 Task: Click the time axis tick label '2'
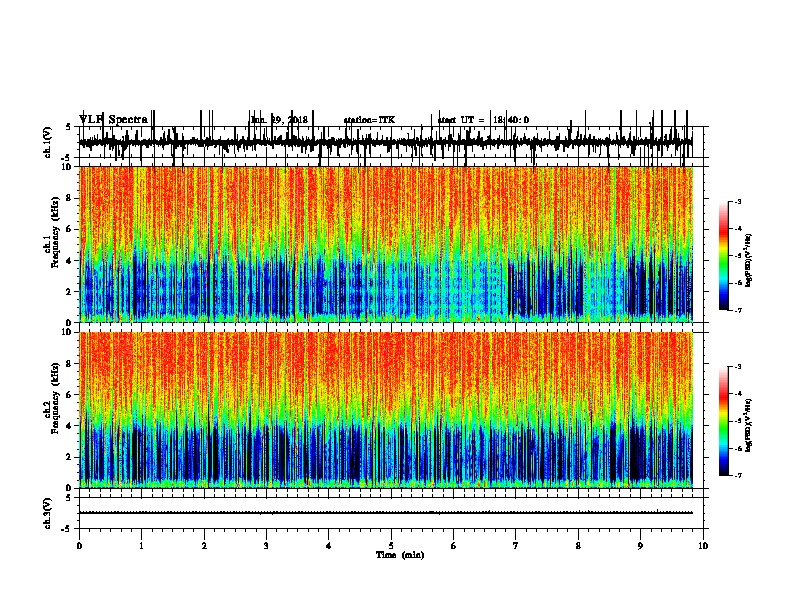(x=204, y=546)
